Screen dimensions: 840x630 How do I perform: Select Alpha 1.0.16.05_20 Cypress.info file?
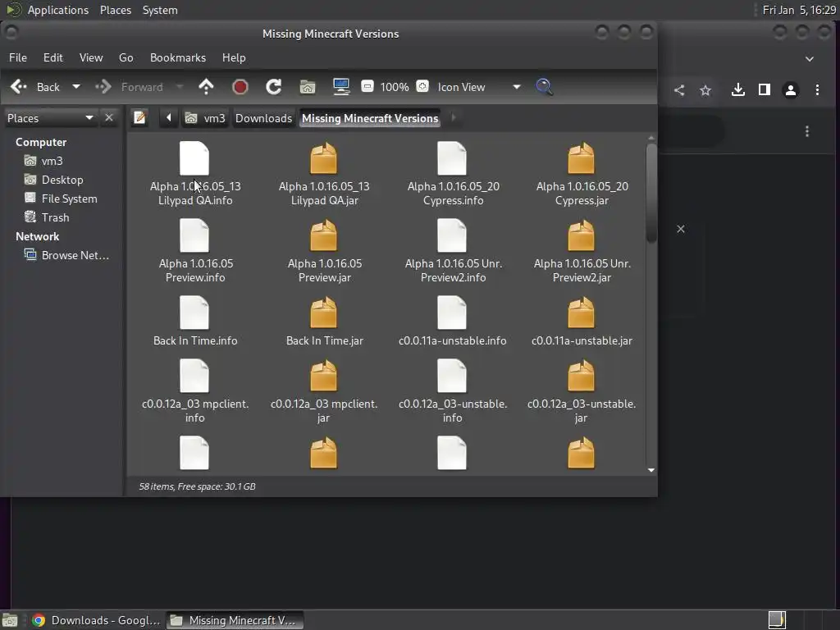tap(453, 174)
